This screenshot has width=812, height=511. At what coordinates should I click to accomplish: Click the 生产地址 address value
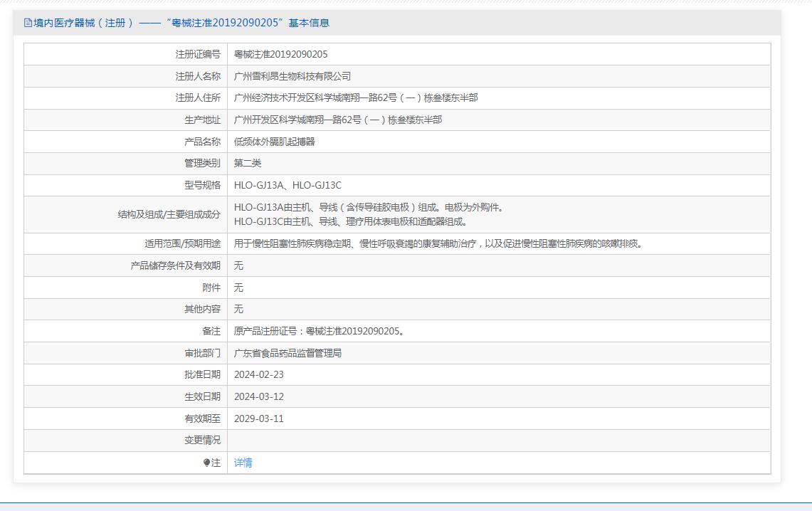[337, 120]
